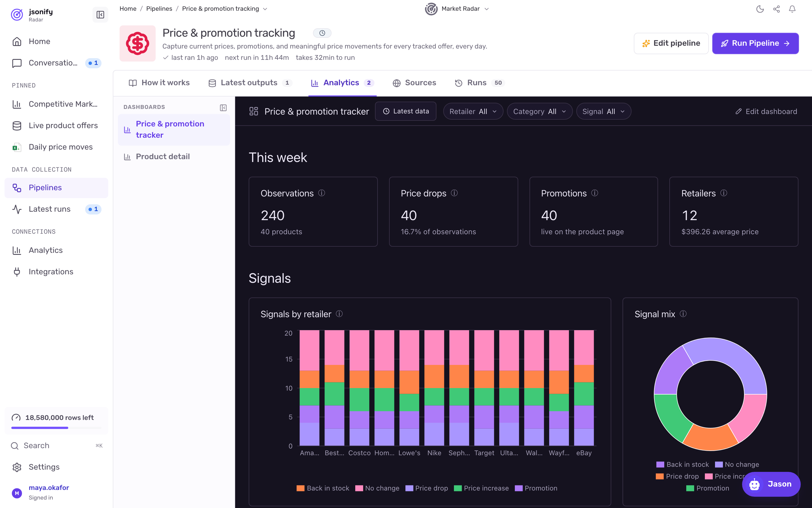Image resolution: width=812 pixels, height=508 pixels.
Task: Switch to the Runs tab
Action: click(480, 83)
